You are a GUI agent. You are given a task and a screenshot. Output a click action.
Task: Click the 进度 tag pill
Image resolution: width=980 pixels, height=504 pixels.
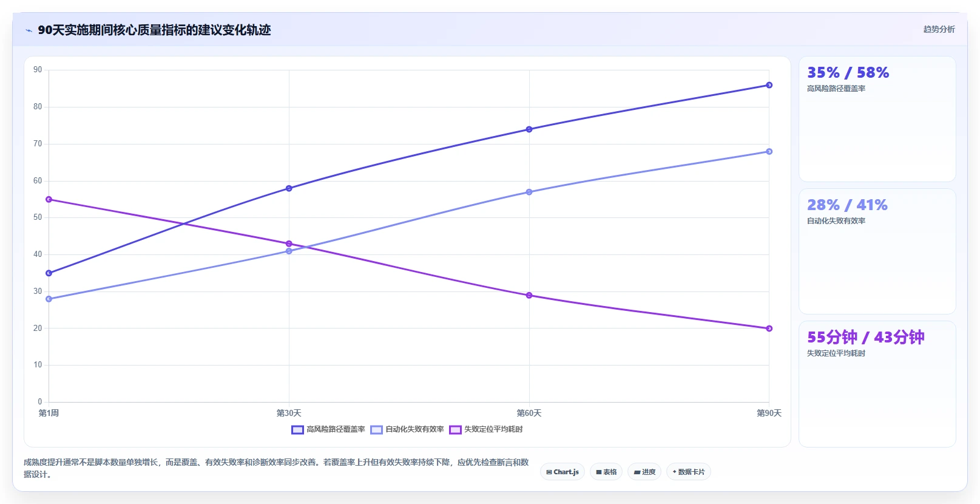644,472
